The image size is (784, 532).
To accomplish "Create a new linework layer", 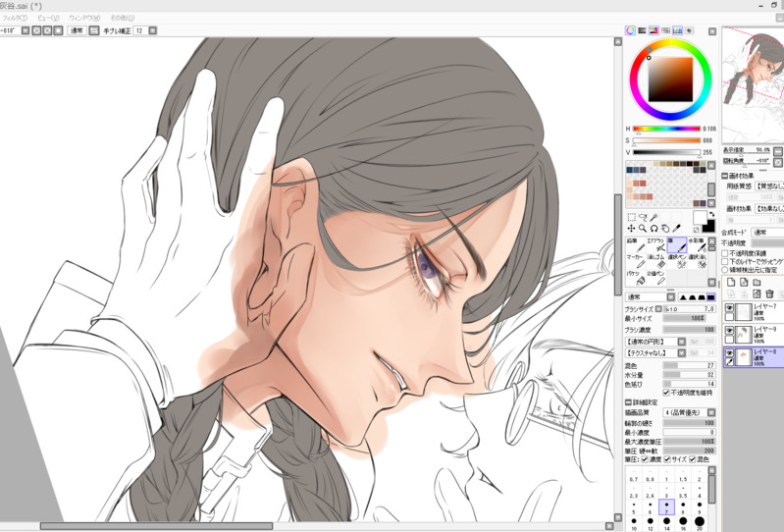I will coord(744,283).
